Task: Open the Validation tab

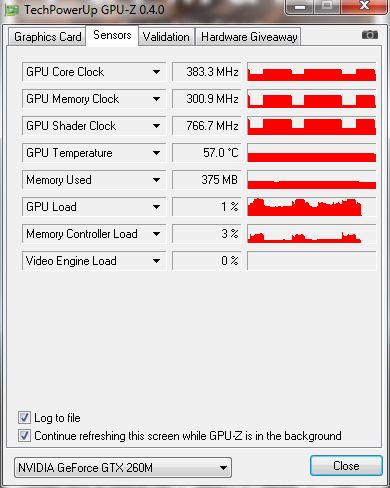Action: (166, 37)
